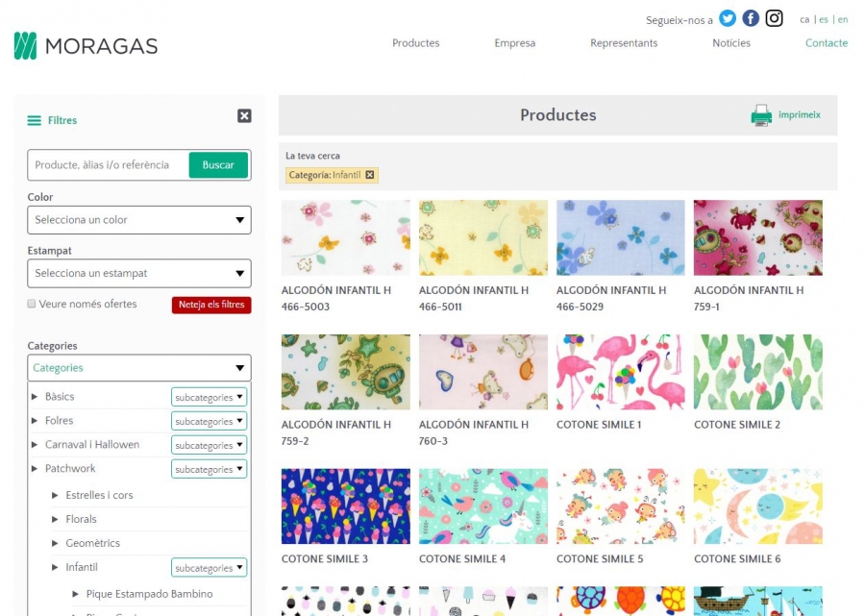Click the Buscar button
This screenshot has height=616, width=865.
(x=218, y=165)
